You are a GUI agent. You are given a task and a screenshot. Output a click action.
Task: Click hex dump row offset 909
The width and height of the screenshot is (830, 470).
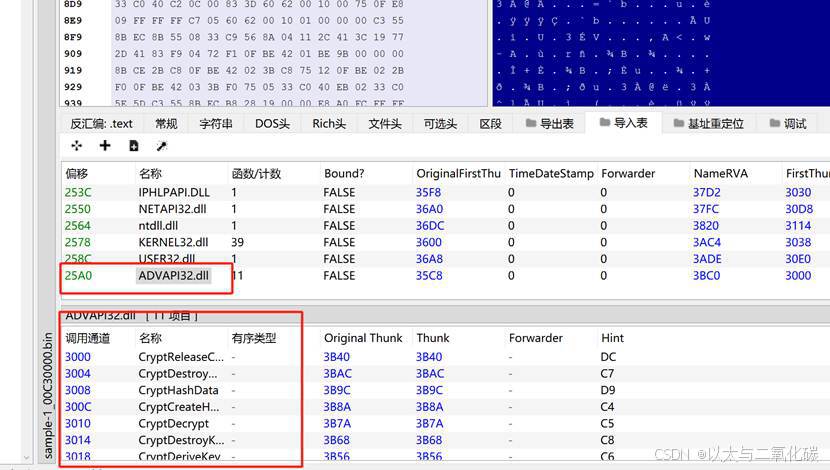tap(73, 53)
